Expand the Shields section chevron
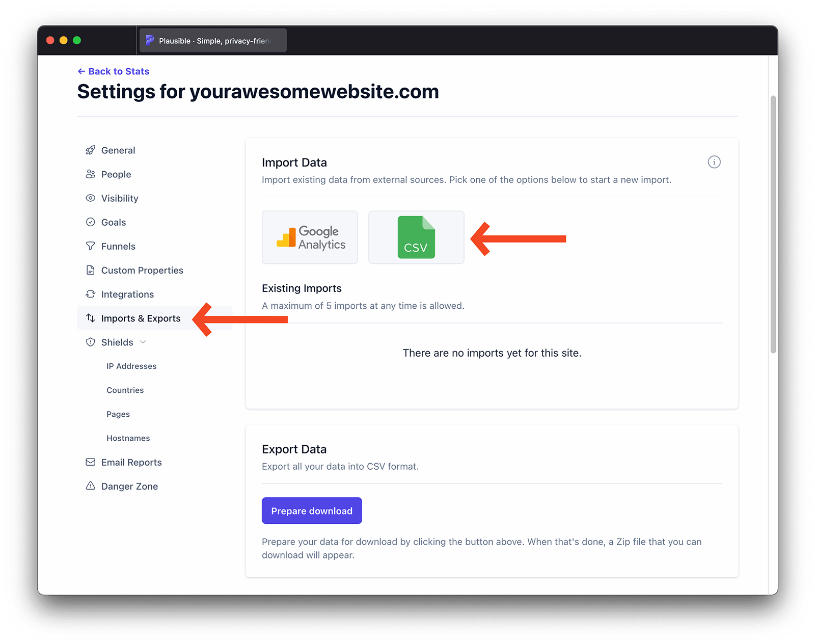The height and width of the screenshot is (644, 815). point(144,342)
